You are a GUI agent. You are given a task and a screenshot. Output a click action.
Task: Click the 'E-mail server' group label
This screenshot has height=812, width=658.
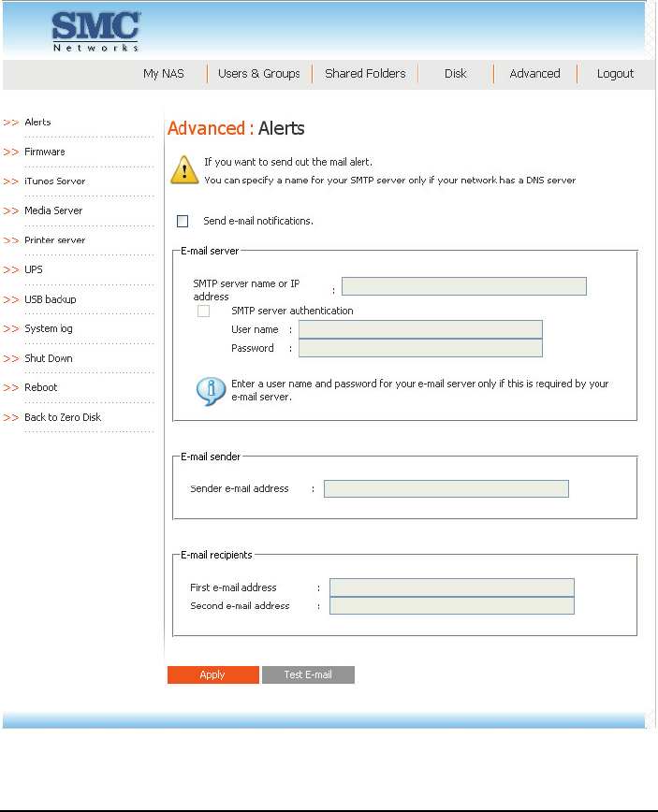coord(210,251)
